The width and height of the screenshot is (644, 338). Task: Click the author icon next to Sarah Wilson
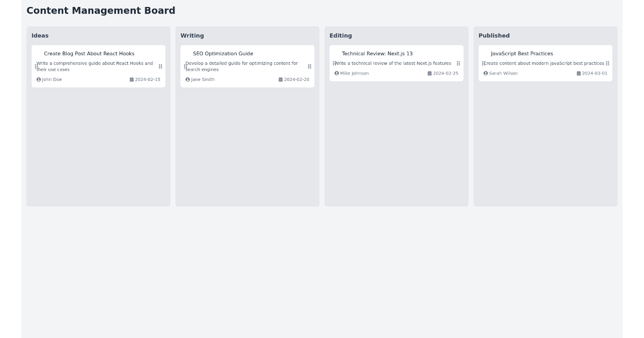(x=485, y=73)
